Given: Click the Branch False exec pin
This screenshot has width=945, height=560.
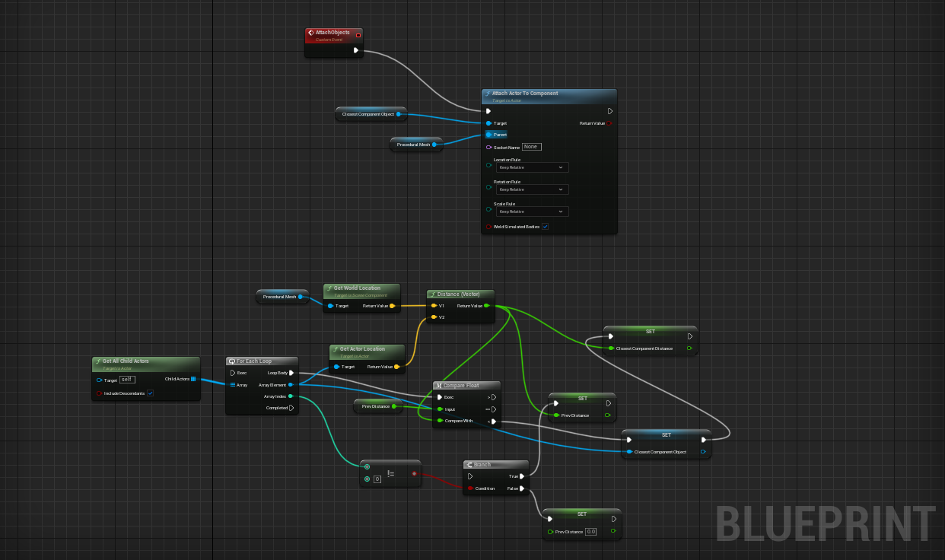Looking at the screenshot, I should [x=522, y=488].
